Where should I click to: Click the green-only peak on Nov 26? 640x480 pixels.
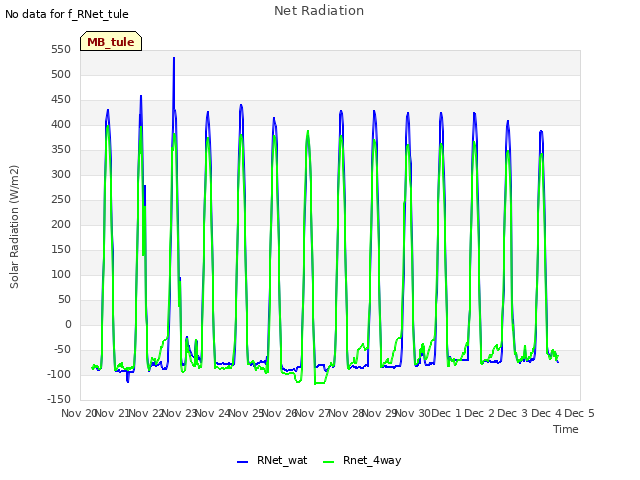coord(308,132)
